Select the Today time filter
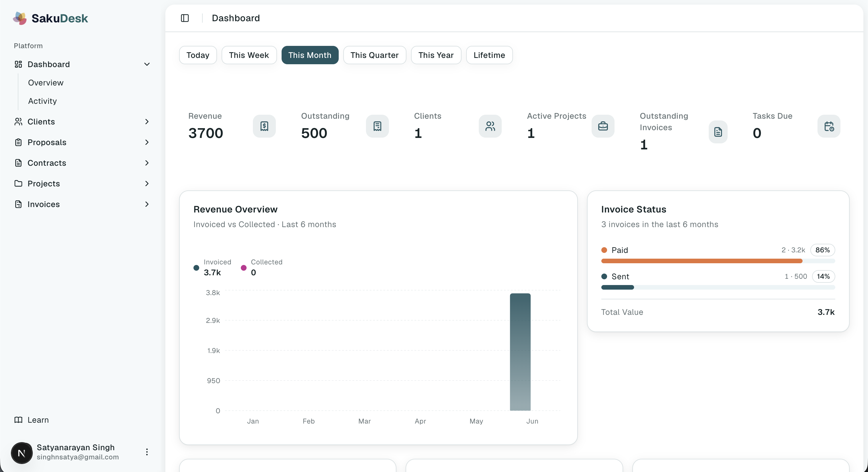868x472 pixels. click(198, 55)
